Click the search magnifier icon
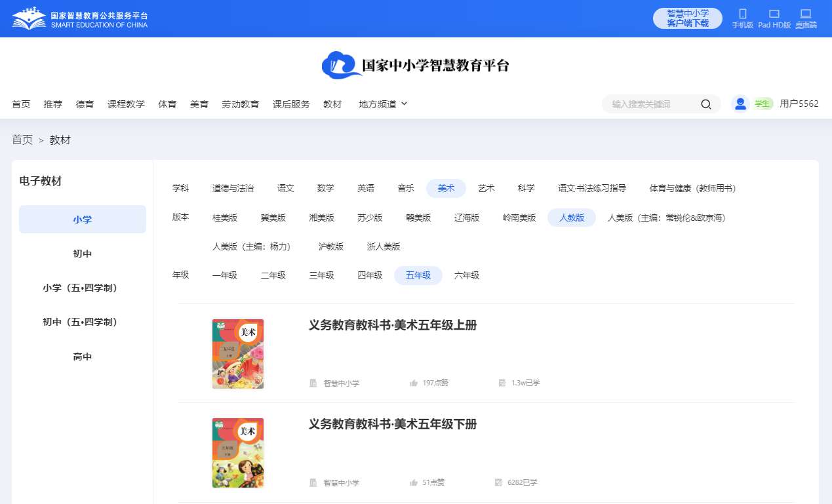This screenshot has height=504, width=832. [x=705, y=104]
